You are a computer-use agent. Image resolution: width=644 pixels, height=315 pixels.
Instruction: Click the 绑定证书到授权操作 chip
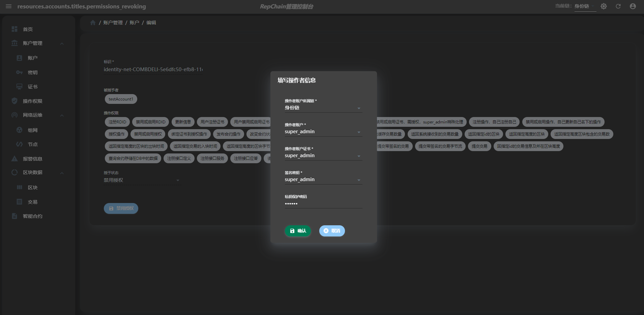[189, 134]
